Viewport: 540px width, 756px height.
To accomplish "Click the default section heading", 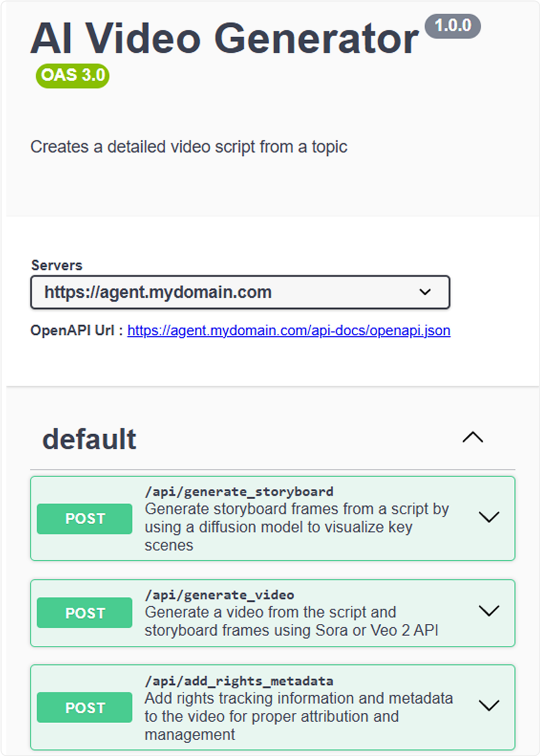I will pos(89,439).
